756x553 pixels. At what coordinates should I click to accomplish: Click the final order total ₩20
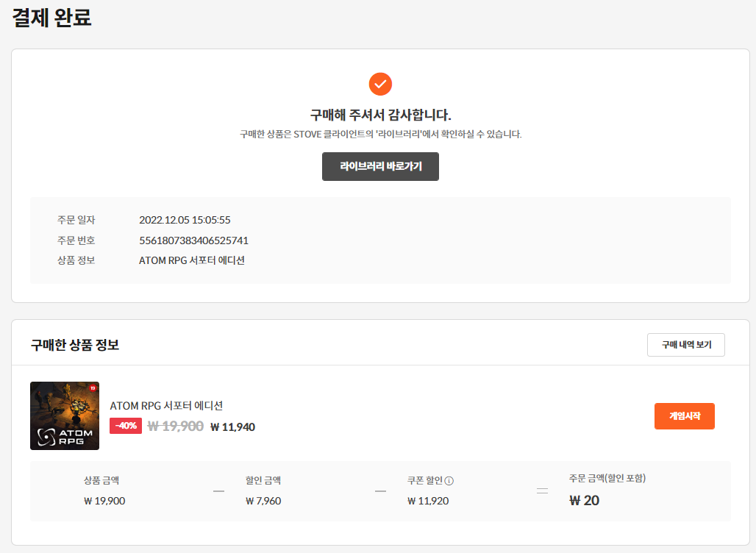(x=584, y=501)
